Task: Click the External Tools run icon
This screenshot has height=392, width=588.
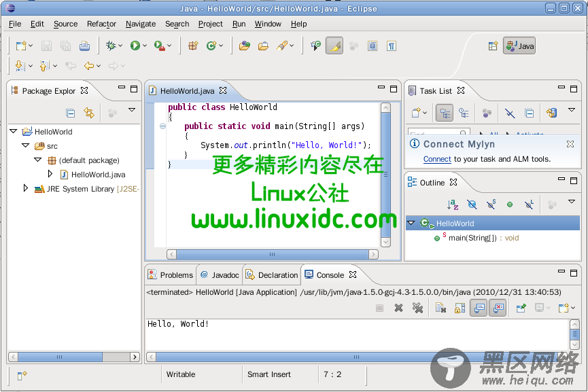Action: tap(159, 46)
